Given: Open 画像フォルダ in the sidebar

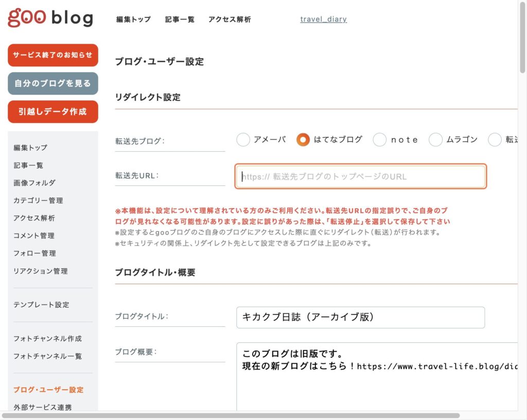Looking at the screenshot, I should point(34,183).
